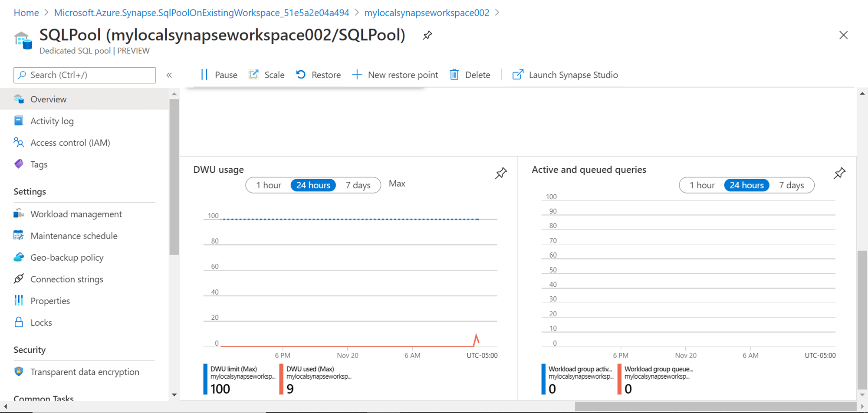Click inside the Search (Ctrl+/) box
This screenshot has height=413, width=868.
tap(84, 75)
